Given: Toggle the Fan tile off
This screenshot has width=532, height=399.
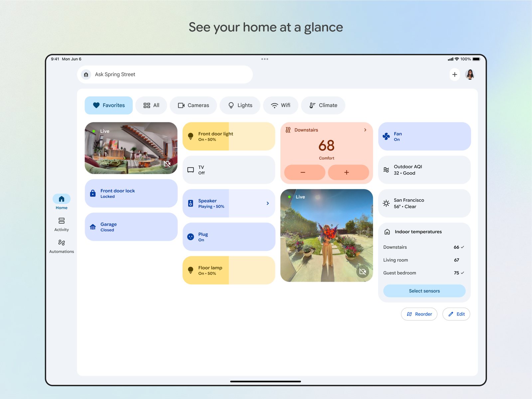Looking at the screenshot, I should [x=424, y=136].
